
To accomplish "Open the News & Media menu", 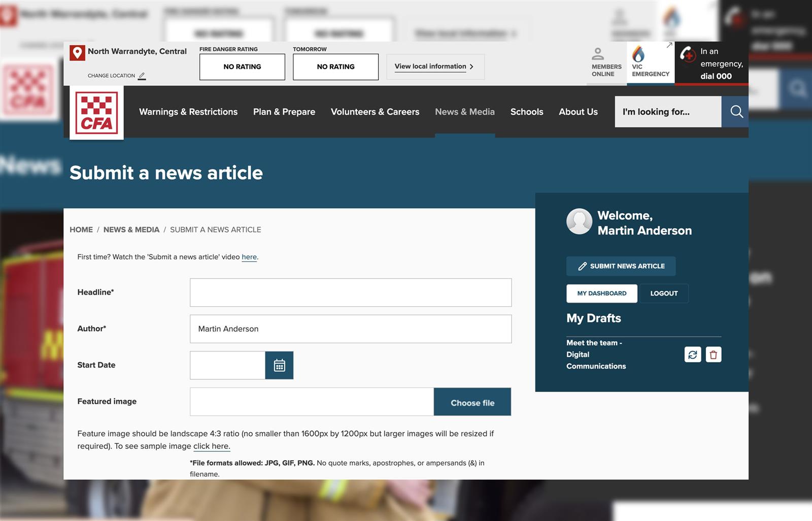I will click(x=464, y=112).
